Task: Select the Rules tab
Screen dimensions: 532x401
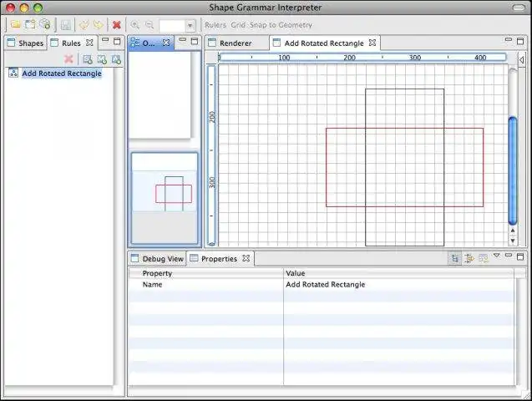Action: pyautogui.click(x=71, y=43)
